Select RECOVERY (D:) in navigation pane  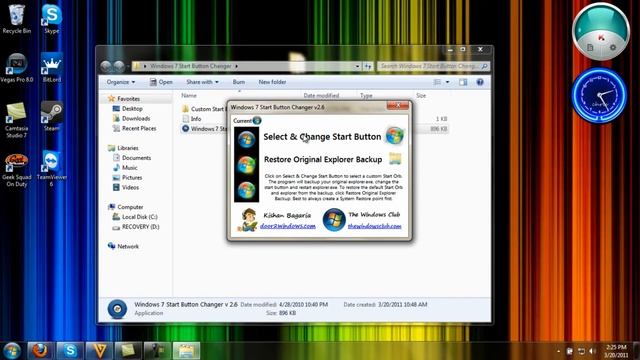click(x=140, y=227)
